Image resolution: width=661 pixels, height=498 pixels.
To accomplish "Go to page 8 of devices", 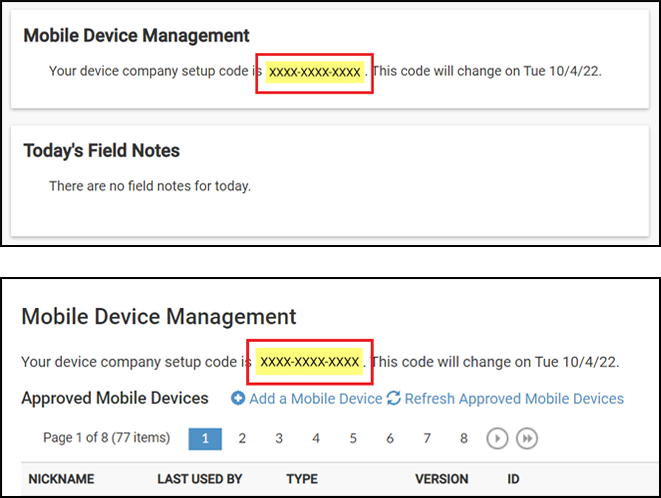I will 464,439.
